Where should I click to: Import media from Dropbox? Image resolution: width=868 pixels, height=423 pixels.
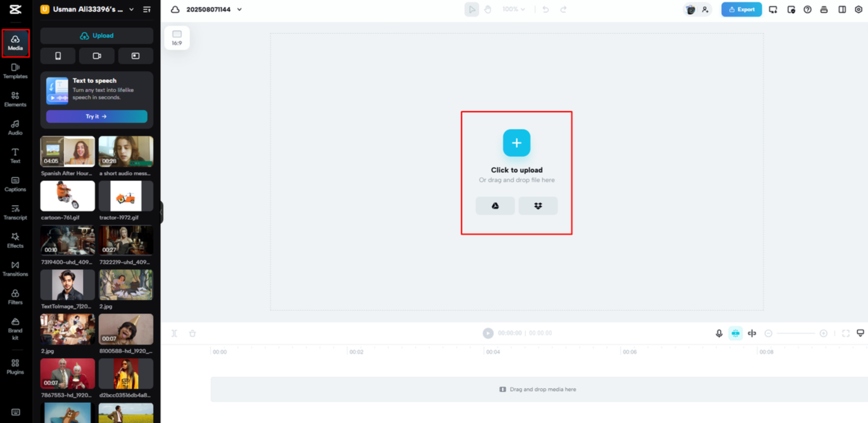(x=538, y=206)
